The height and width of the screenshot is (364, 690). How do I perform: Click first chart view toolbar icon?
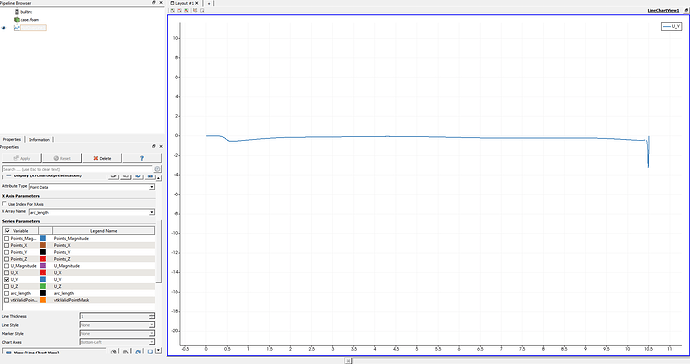[172, 10]
